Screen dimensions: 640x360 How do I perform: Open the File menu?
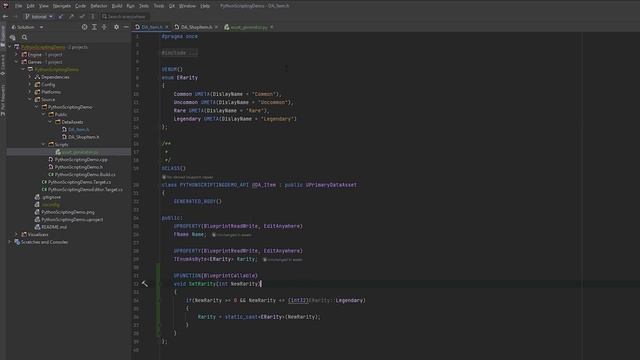tap(19, 6)
